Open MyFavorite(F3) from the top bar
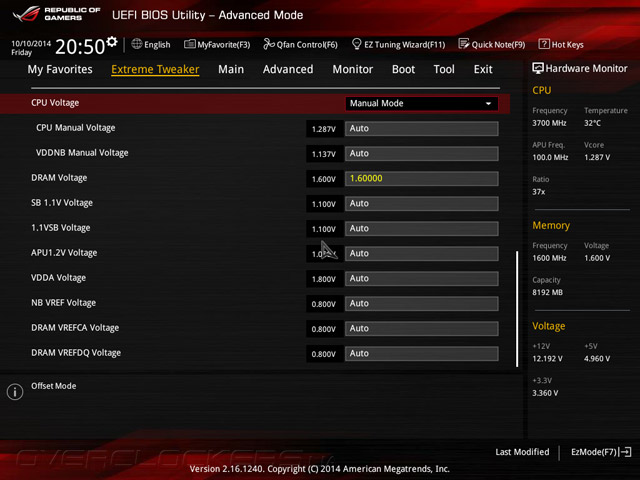This screenshot has height=480, width=640. coord(217,44)
